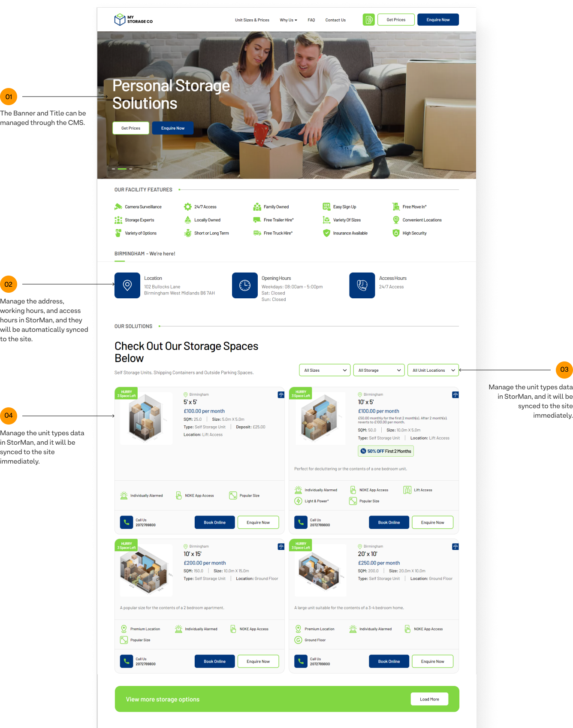The height and width of the screenshot is (728, 573).
Task: Click the Convenient Locations pin icon
Action: point(396,220)
